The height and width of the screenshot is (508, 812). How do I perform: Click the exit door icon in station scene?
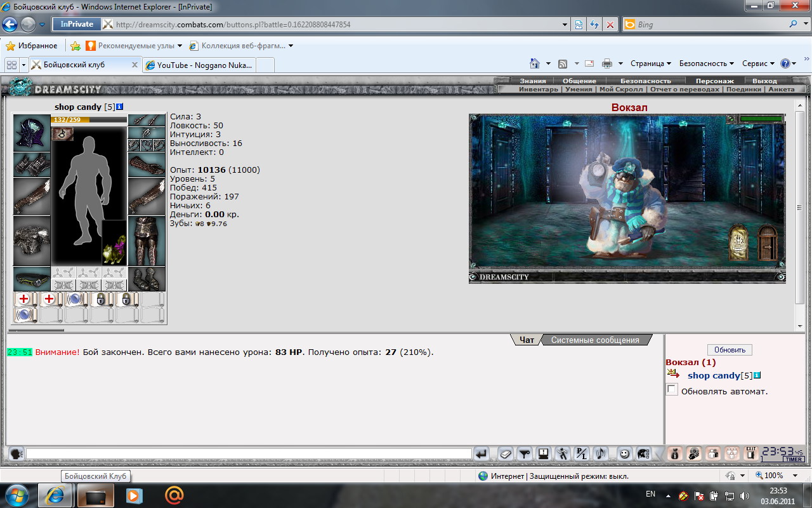768,242
